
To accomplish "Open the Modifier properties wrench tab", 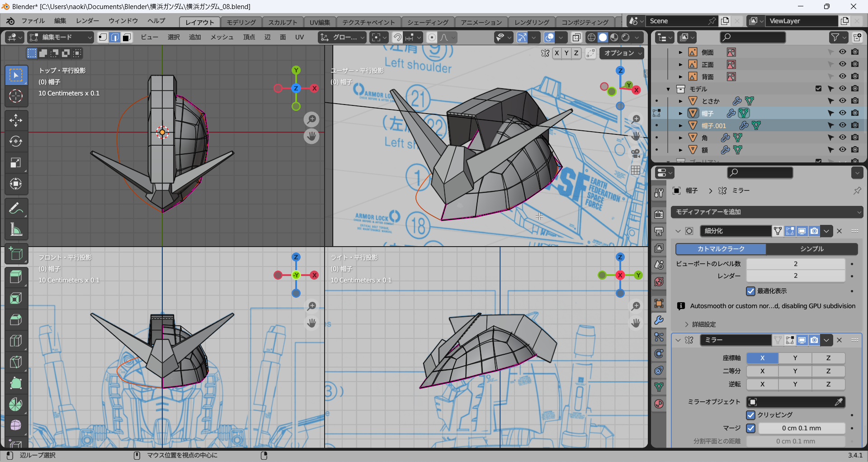I will [659, 320].
